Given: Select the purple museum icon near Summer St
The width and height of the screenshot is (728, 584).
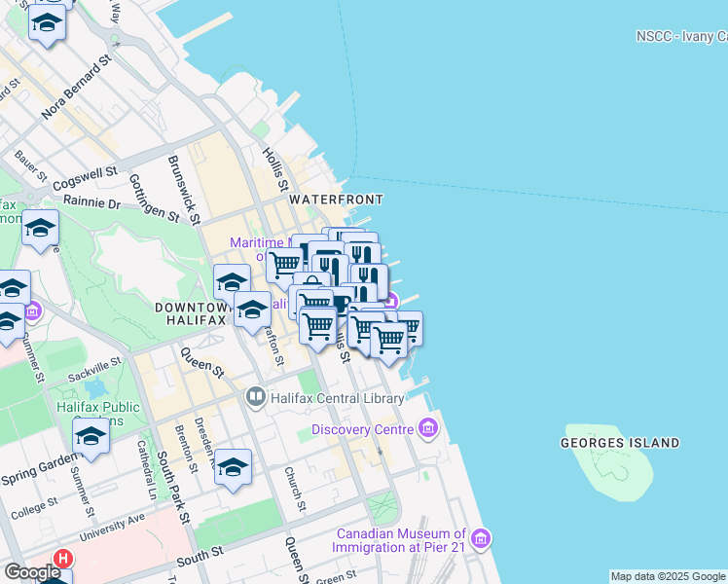Looking at the screenshot, I should pyautogui.click(x=33, y=310).
